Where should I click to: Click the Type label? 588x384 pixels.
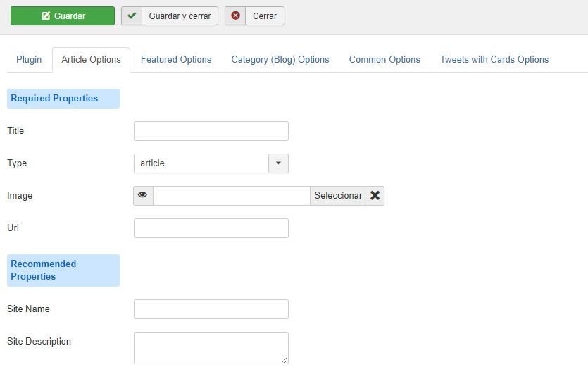click(x=17, y=163)
